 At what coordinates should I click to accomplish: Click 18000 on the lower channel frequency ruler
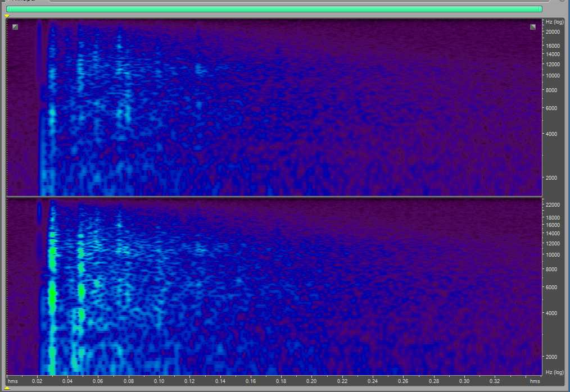click(x=553, y=217)
